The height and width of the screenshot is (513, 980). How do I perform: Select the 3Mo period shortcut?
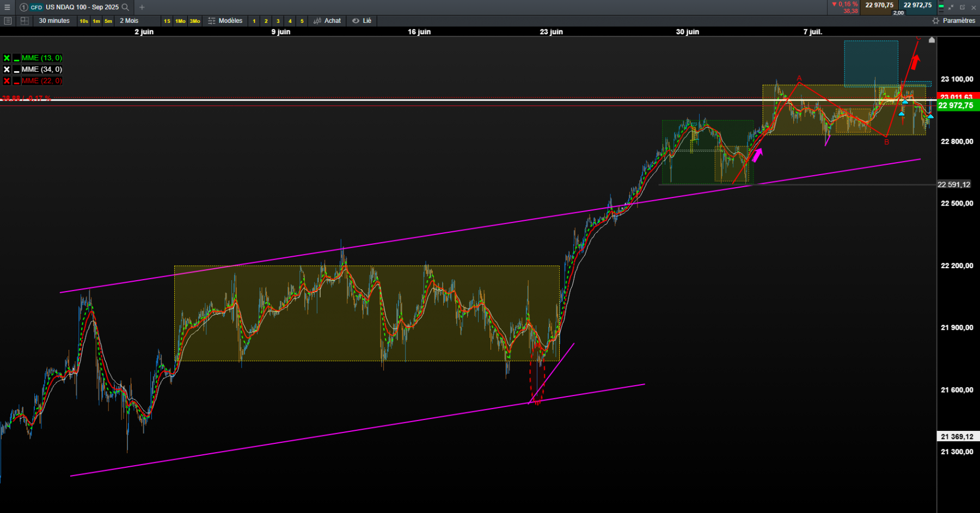click(195, 21)
